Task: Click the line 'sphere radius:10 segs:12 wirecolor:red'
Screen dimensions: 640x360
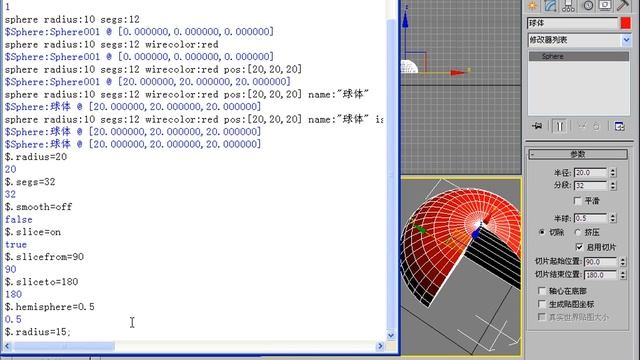Action: coord(111,44)
